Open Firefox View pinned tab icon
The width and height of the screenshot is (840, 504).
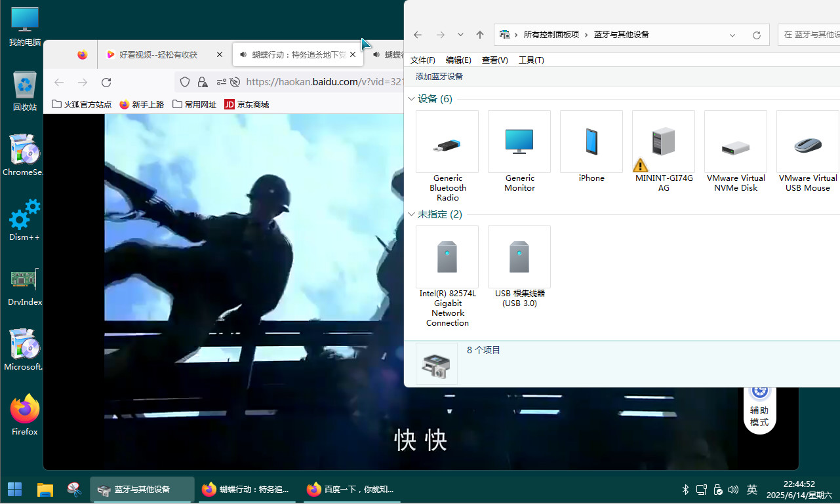coord(82,55)
